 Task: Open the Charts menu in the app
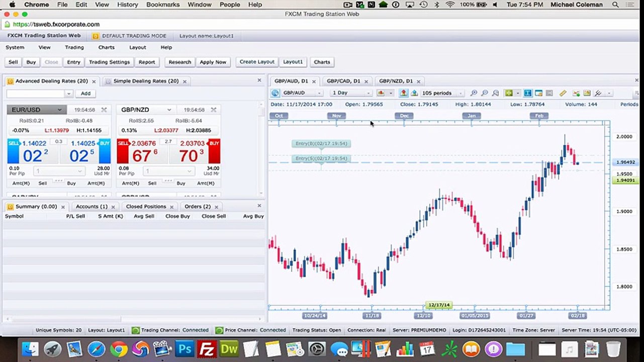(x=107, y=47)
